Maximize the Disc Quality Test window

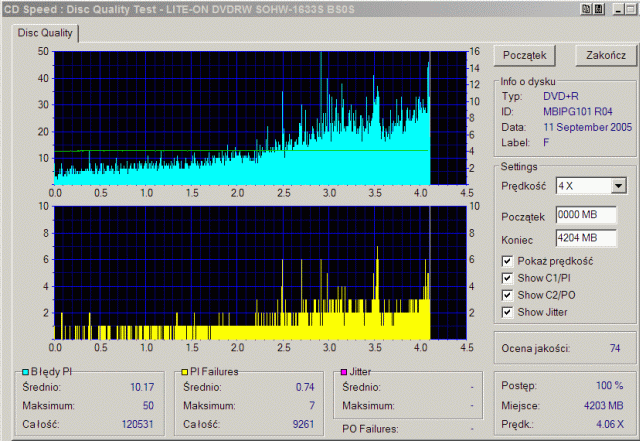(630, 9)
